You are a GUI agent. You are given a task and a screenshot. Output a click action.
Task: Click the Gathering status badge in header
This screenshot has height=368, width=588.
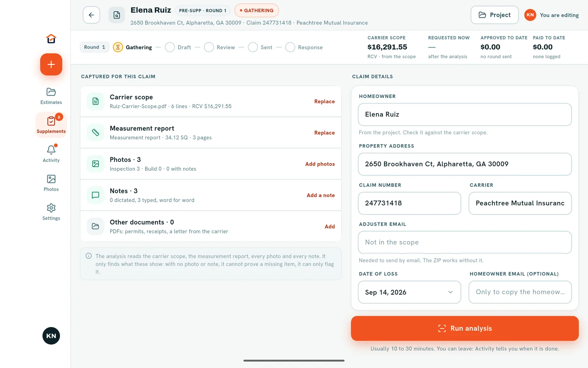[x=257, y=10]
